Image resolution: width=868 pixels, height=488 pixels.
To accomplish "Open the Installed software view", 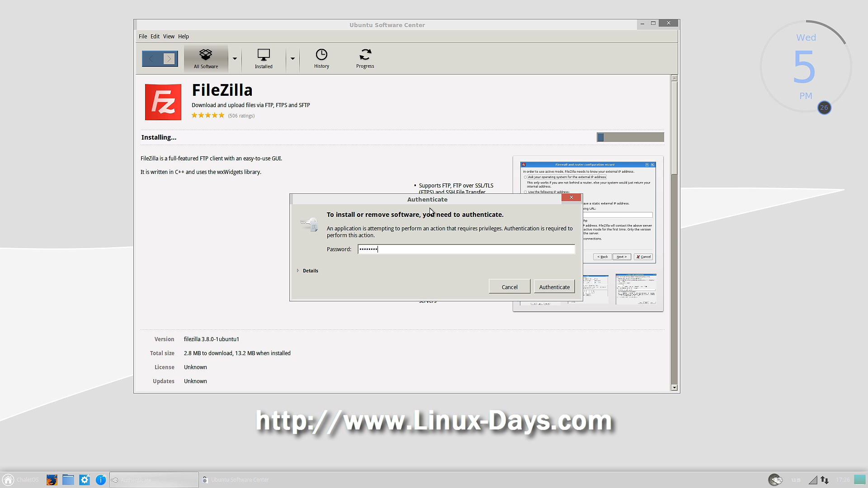I will [x=264, y=59].
